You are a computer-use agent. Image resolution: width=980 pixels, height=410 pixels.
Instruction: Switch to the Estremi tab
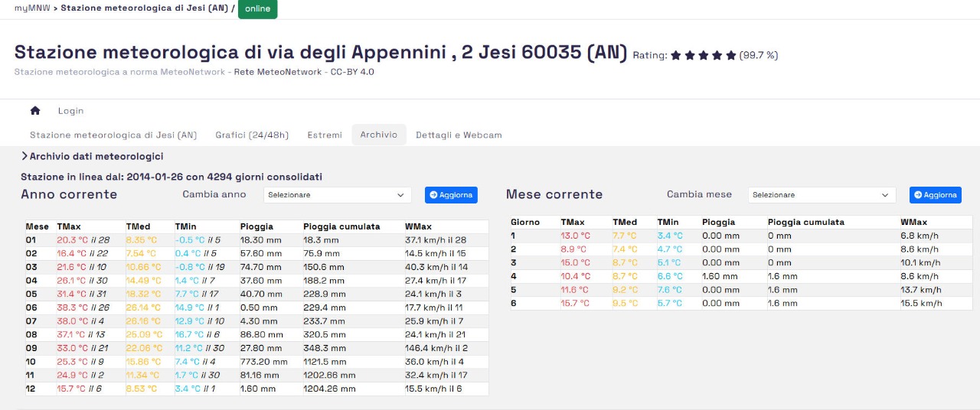[x=325, y=135]
